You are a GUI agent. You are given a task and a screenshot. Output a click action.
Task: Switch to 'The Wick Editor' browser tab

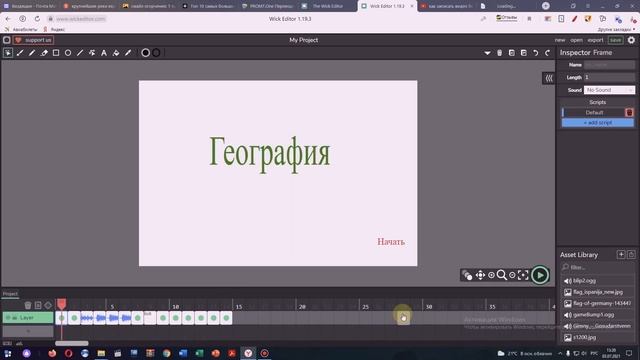328,6
